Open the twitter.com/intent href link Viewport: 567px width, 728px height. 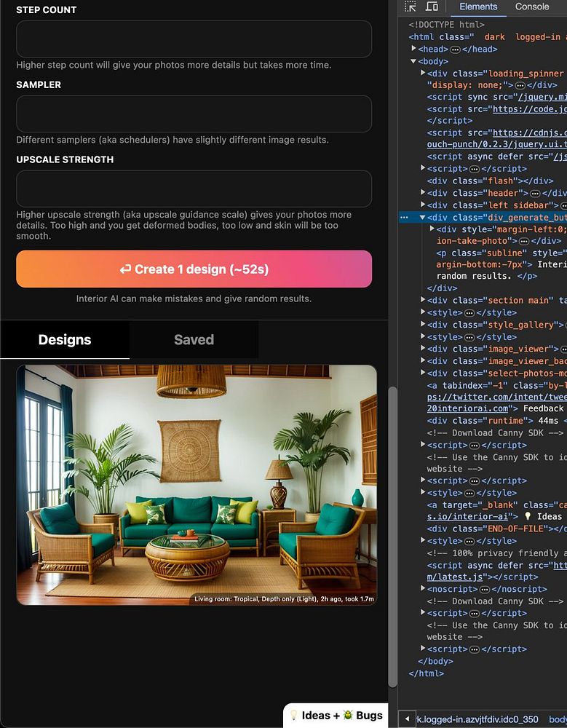coord(497,397)
